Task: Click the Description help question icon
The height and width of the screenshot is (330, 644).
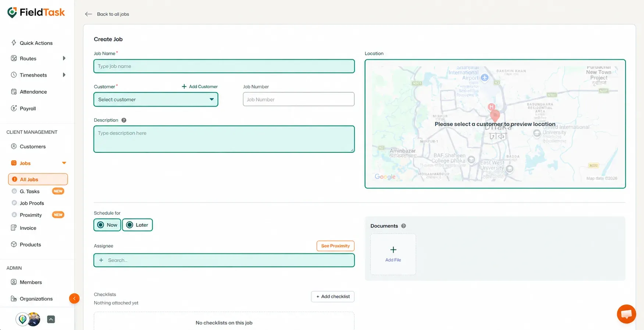Action: click(124, 120)
